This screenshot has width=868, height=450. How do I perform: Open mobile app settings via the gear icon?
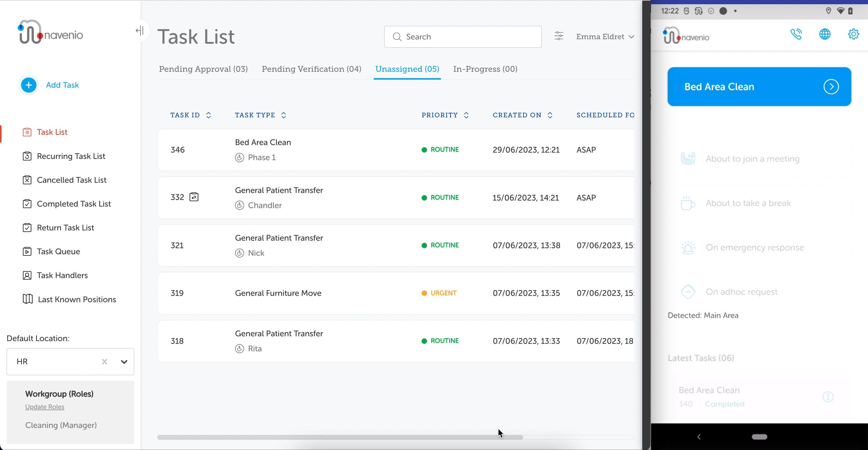[854, 34]
